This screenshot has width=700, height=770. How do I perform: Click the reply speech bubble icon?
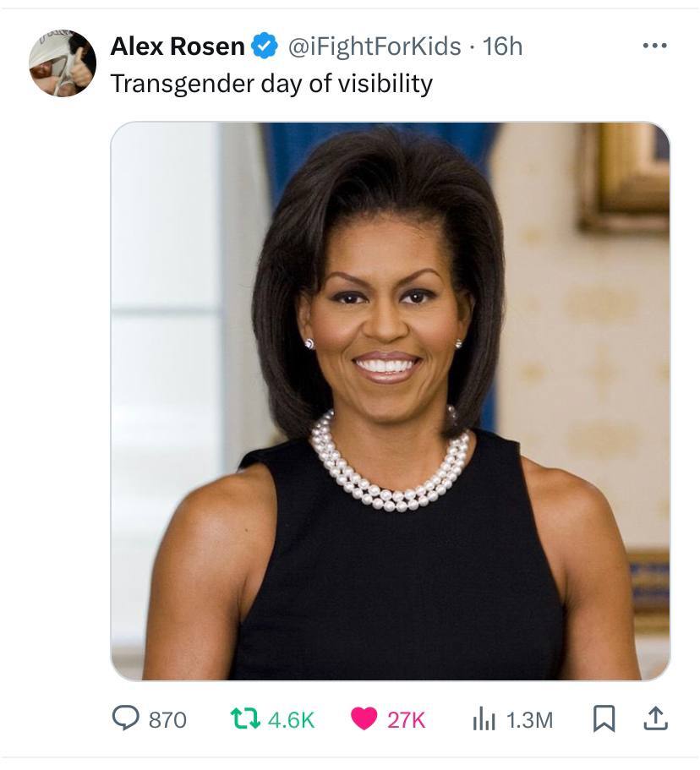[x=126, y=718]
